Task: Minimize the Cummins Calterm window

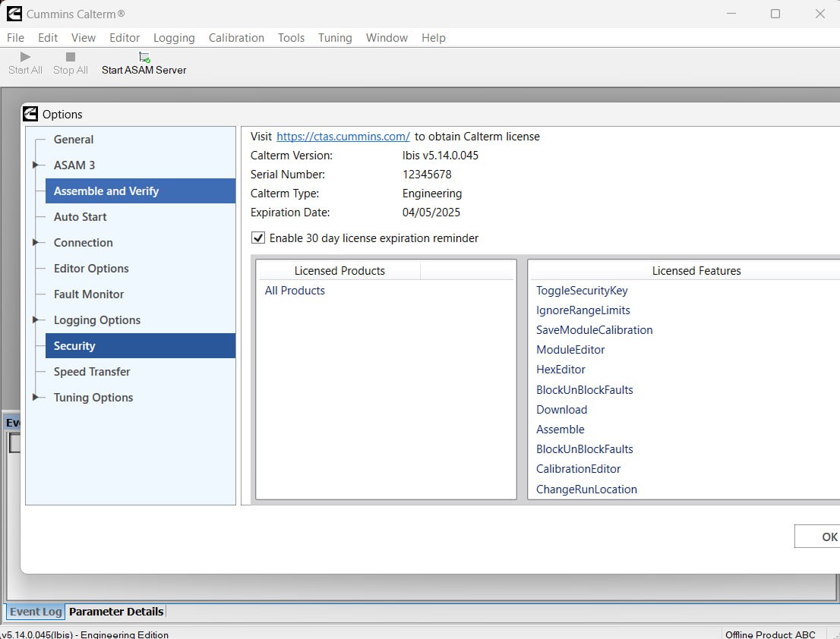Action: point(731,14)
